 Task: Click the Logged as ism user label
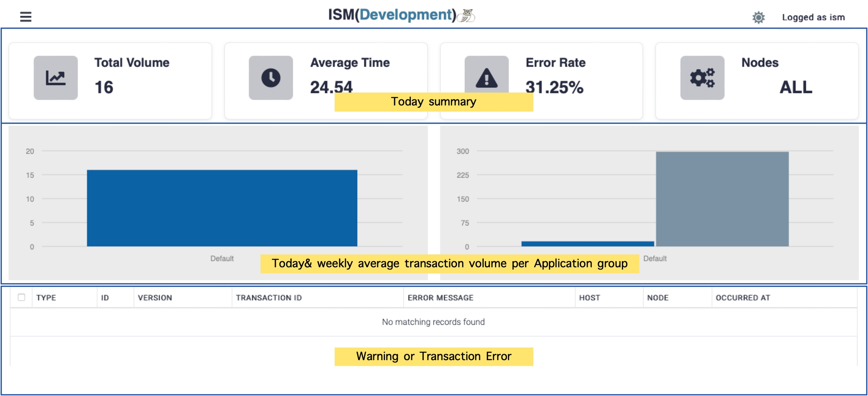click(813, 17)
